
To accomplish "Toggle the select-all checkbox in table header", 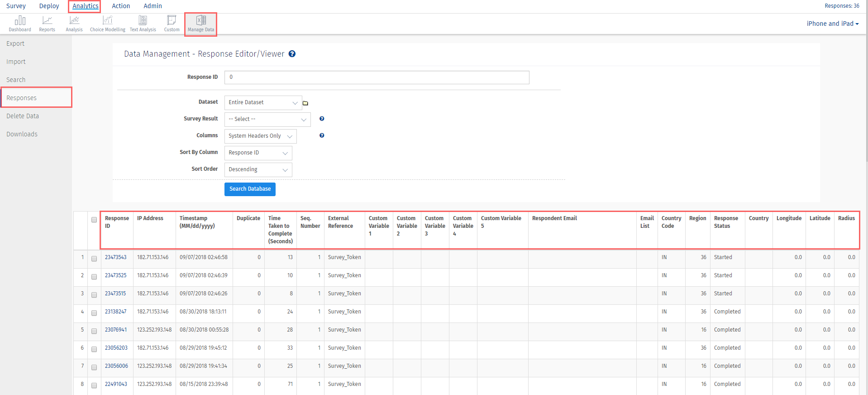I will 94,220.
